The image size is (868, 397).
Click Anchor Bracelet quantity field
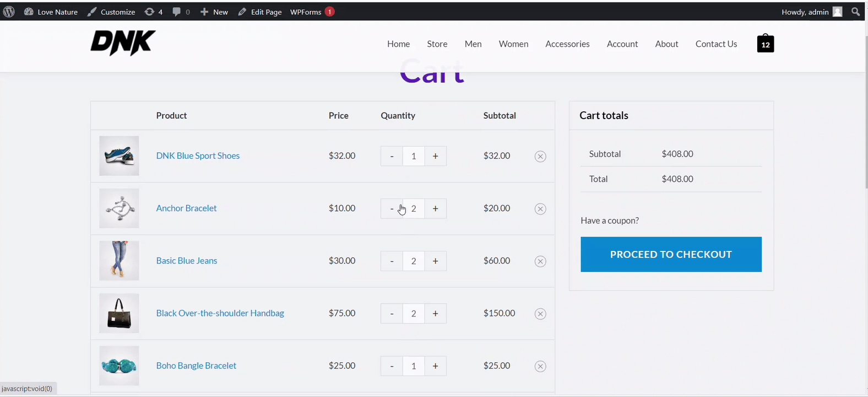[414, 208]
